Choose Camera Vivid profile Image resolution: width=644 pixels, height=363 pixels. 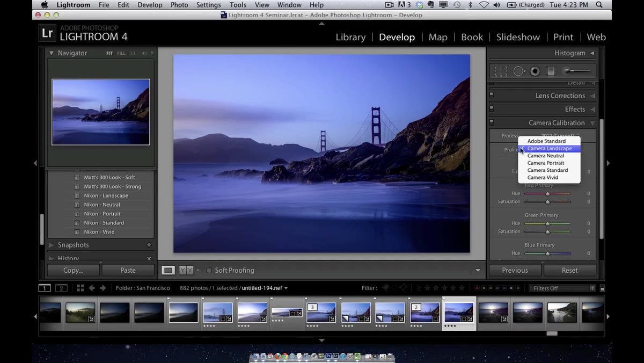(549, 177)
